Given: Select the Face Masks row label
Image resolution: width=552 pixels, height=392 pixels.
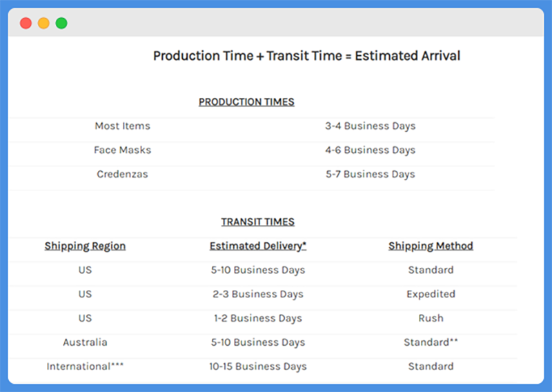Looking at the screenshot, I should (x=123, y=150).
